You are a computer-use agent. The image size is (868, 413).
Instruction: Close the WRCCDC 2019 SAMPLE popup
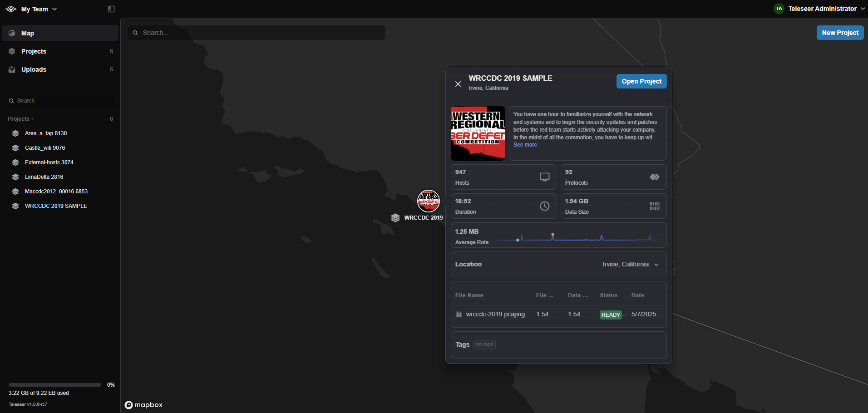tap(458, 84)
